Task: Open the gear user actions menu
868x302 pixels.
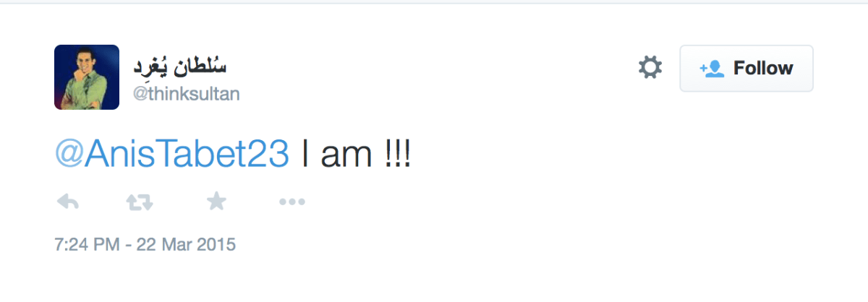Action: coord(650,68)
